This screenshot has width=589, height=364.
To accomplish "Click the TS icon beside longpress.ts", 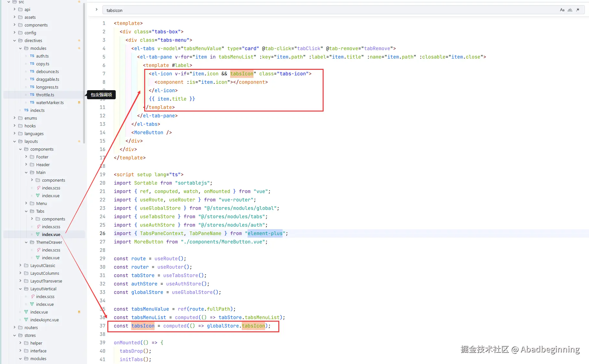I will point(32,87).
